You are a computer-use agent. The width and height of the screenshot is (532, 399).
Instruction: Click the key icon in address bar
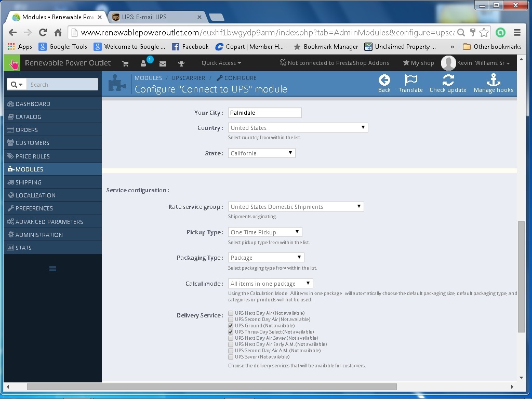click(473, 33)
